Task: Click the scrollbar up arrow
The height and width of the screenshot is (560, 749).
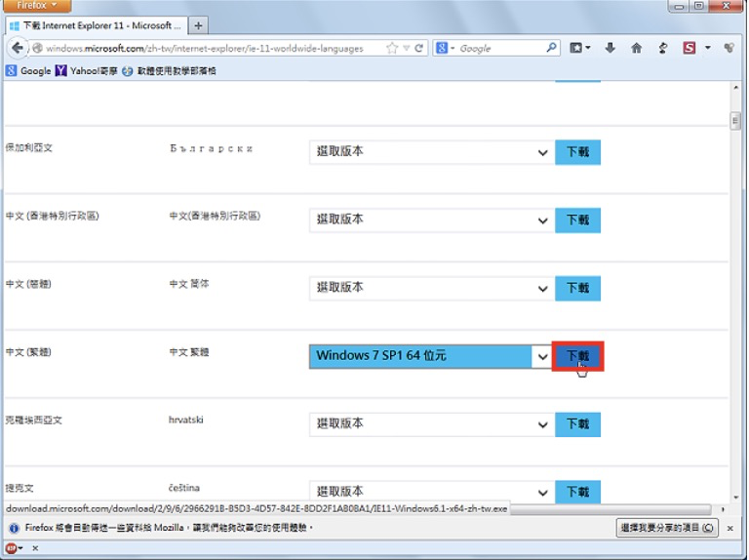Action: (735, 88)
